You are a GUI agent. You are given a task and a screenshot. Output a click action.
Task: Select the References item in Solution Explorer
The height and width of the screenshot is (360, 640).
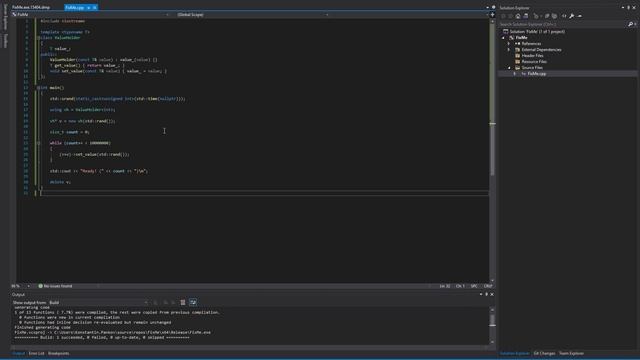pyautogui.click(x=531, y=44)
